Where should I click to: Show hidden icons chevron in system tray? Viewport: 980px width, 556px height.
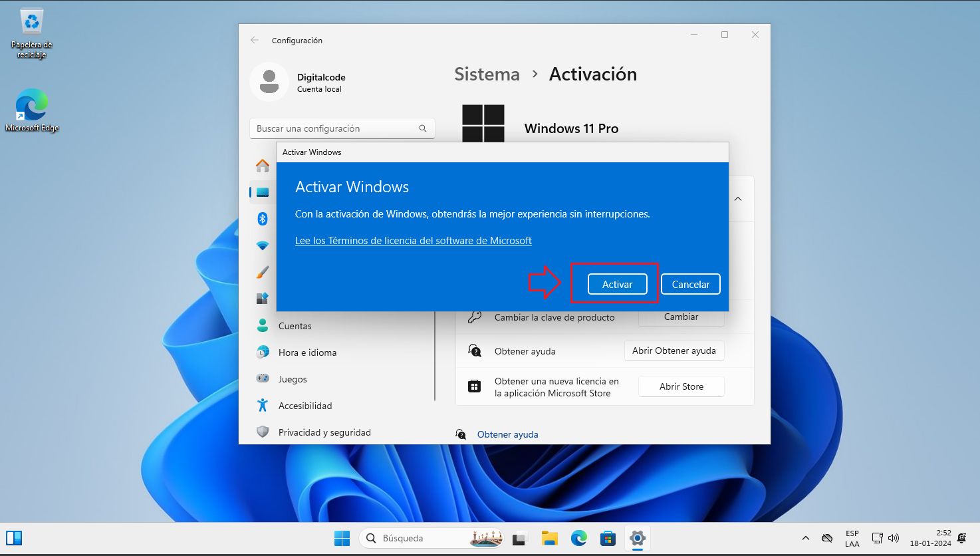click(x=806, y=538)
